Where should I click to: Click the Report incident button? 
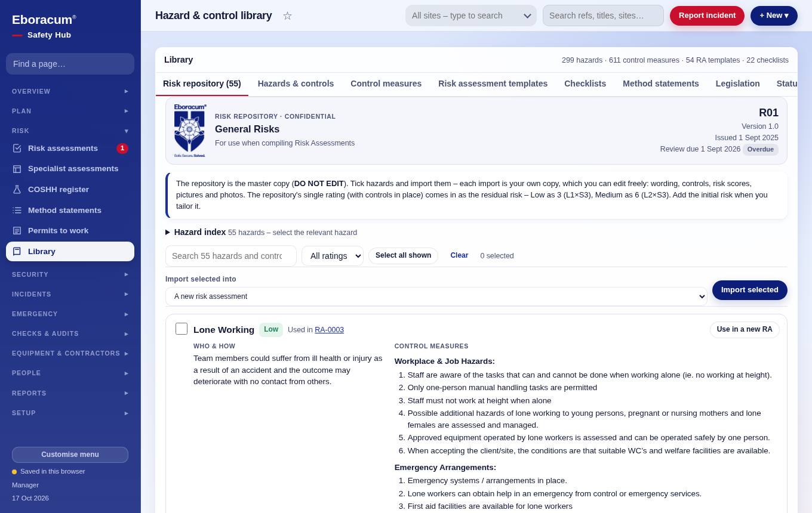pos(707,16)
